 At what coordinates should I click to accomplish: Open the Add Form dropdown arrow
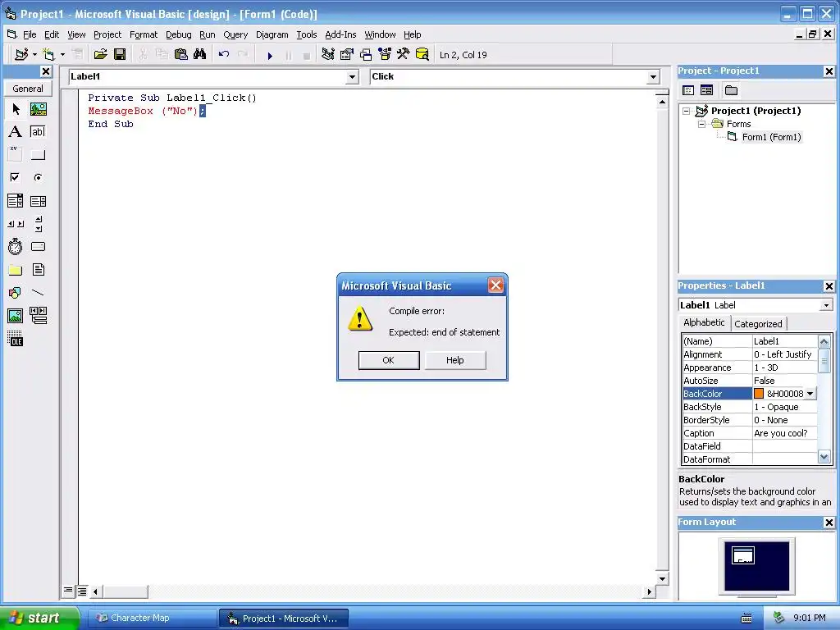coord(62,54)
